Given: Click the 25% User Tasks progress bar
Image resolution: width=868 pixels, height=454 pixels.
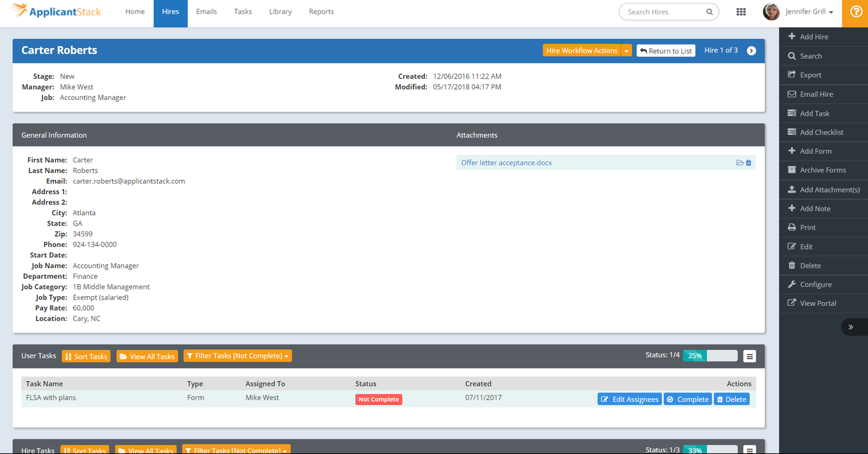Looking at the screenshot, I should (710, 356).
